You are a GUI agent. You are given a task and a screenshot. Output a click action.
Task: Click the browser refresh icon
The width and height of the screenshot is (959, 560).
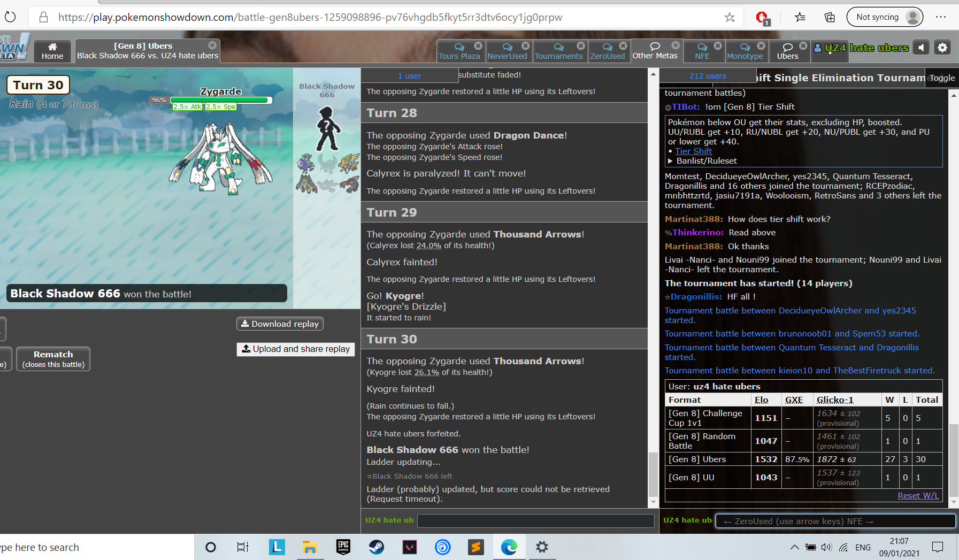tap(10, 17)
